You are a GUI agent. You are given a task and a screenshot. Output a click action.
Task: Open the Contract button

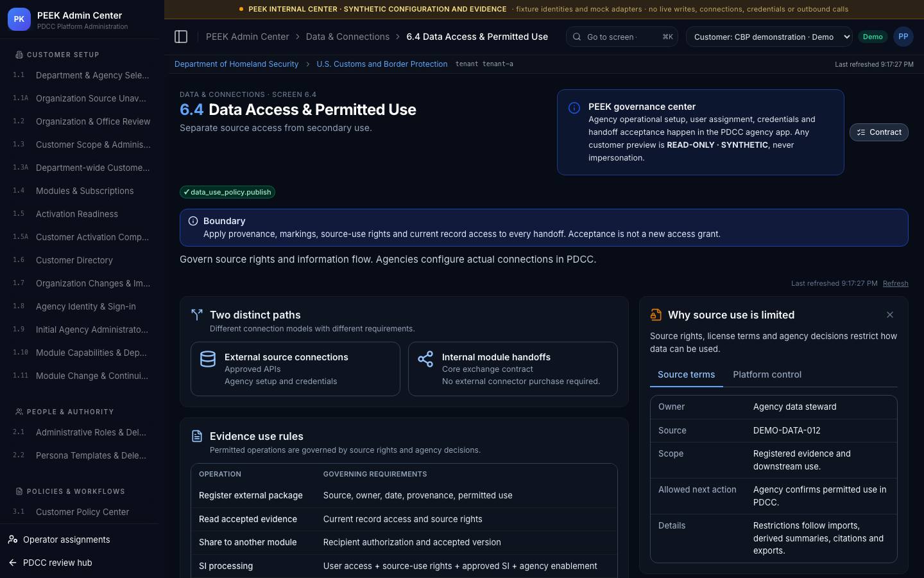point(878,132)
